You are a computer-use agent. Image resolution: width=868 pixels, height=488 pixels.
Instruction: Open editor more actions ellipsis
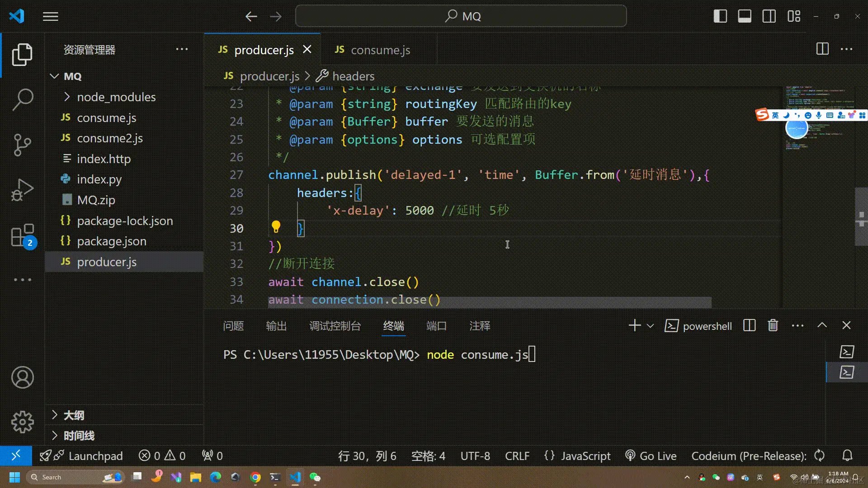[846, 49]
